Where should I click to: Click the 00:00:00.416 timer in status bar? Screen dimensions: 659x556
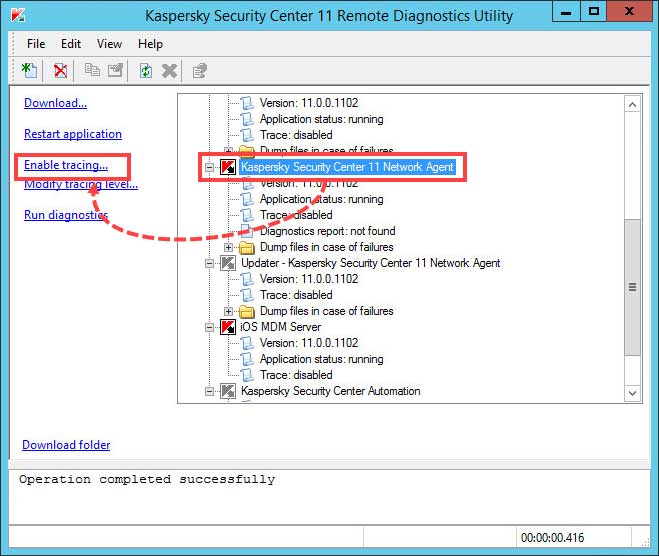552,538
